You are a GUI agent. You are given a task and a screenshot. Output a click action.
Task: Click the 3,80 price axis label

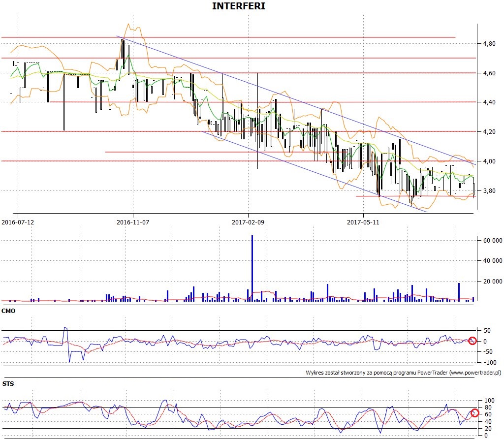pos(489,191)
